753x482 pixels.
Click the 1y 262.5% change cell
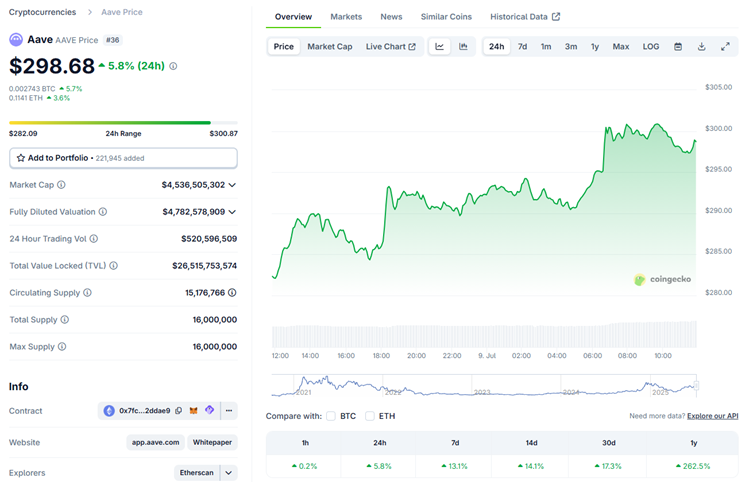click(x=693, y=466)
